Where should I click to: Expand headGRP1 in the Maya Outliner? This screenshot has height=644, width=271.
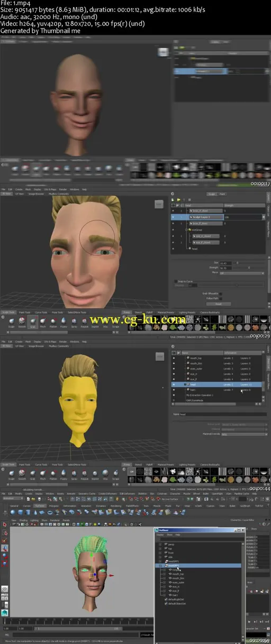click(160, 561)
